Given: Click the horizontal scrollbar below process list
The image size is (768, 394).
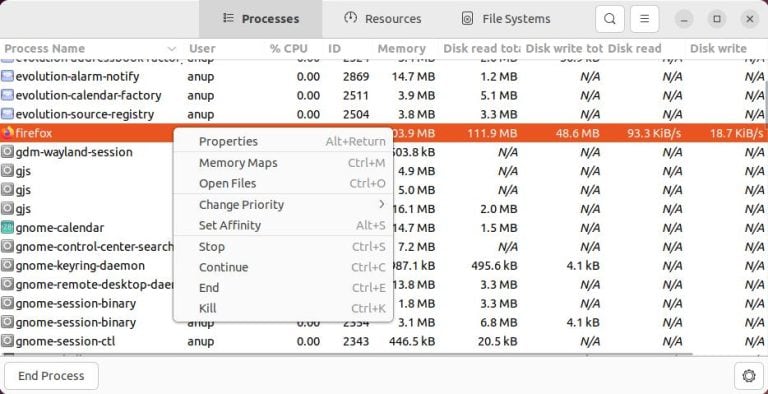Looking at the screenshot, I should [347, 354].
